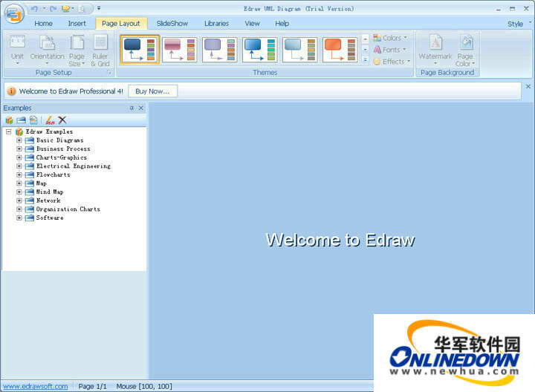Click the Buy Now... button

(x=152, y=91)
